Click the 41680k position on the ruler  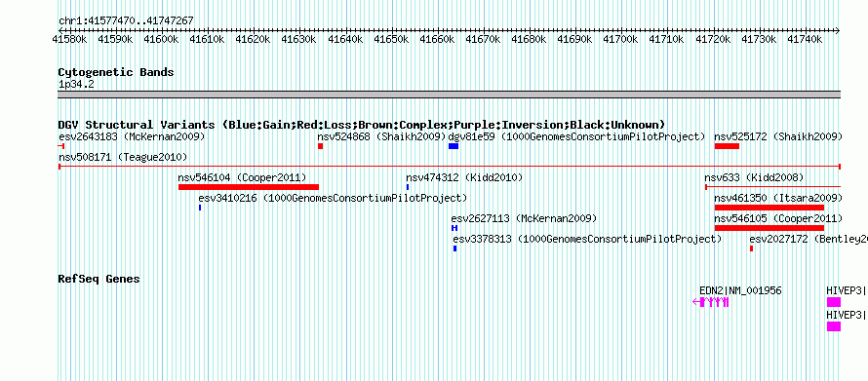[x=529, y=40]
